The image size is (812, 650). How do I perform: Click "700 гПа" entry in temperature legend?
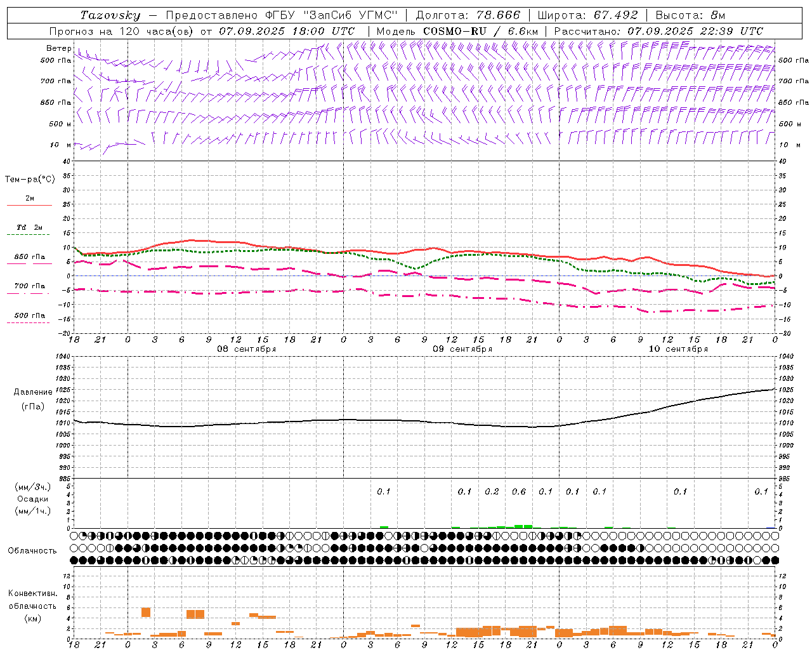(x=30, y=286)
